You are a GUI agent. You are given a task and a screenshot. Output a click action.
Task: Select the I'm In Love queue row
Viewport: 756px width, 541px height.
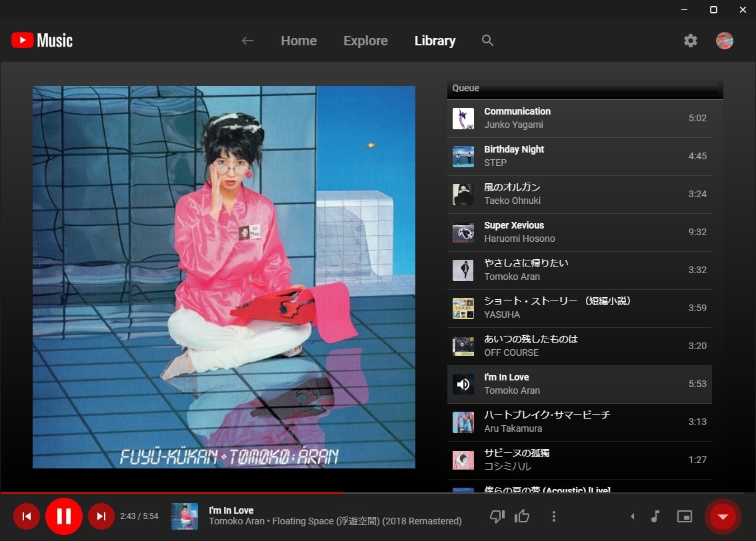[x=579, y=384]
